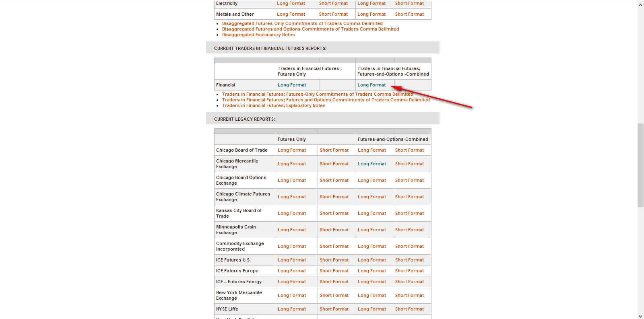Viewport: 644px width, 319px height.
Task: Click the page scrollbar down arrow
Action: coord(641,316)
